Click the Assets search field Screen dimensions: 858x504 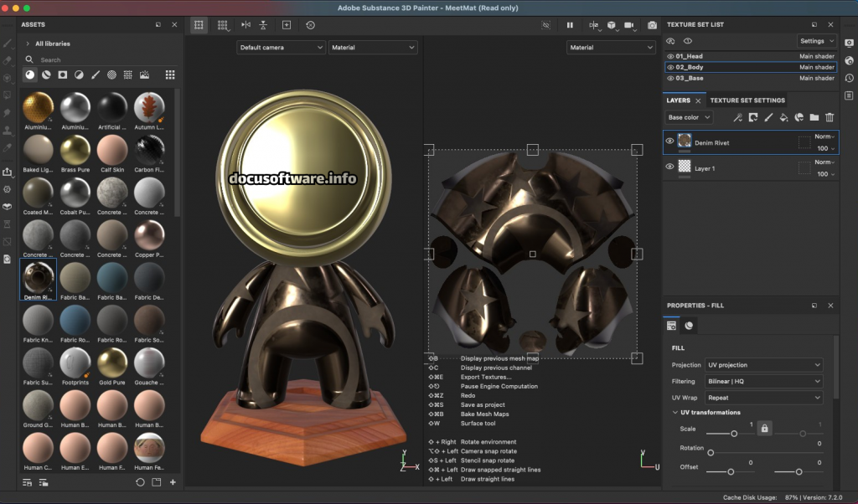pos(99,59)
